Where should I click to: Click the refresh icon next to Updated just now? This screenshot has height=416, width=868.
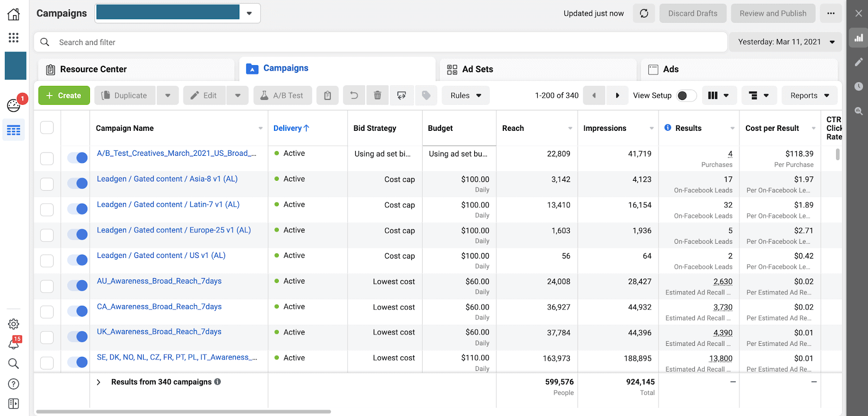643,14
